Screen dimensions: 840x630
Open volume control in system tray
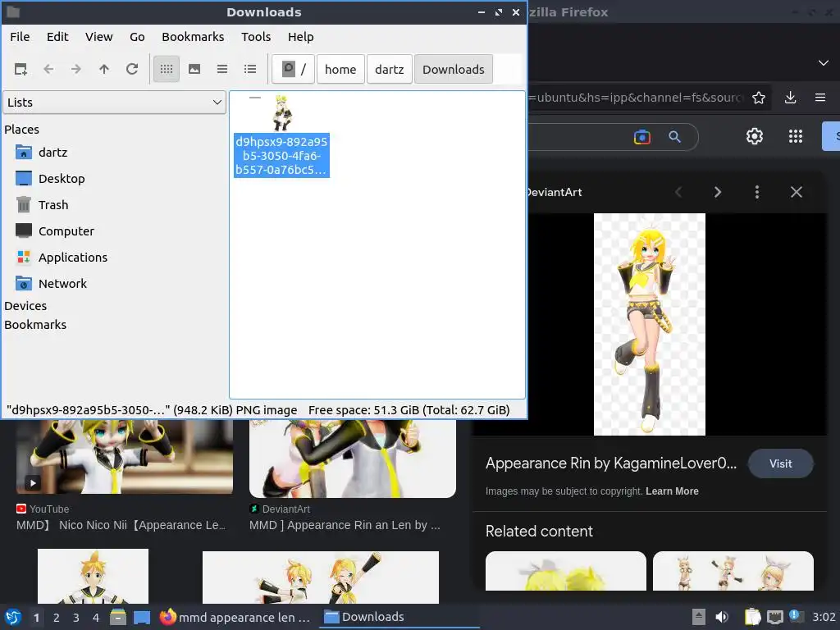click(722, 617)
